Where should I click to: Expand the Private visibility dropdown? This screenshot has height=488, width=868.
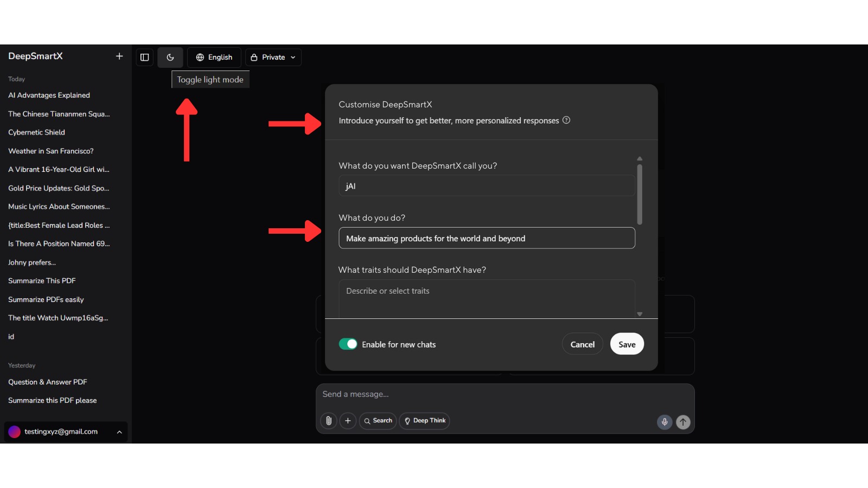click(273, 57)
